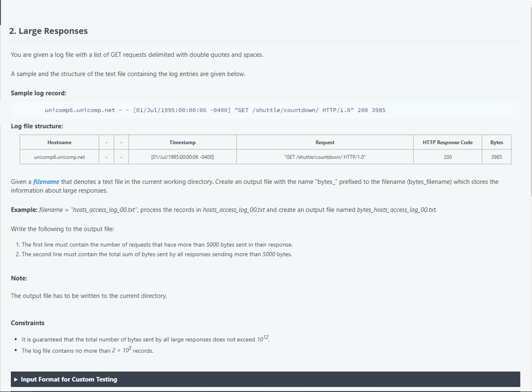The height and width of the screenshot is (392, 532).
Task: Click the "2. Large Responses" heading
Action: pos(48,31)
